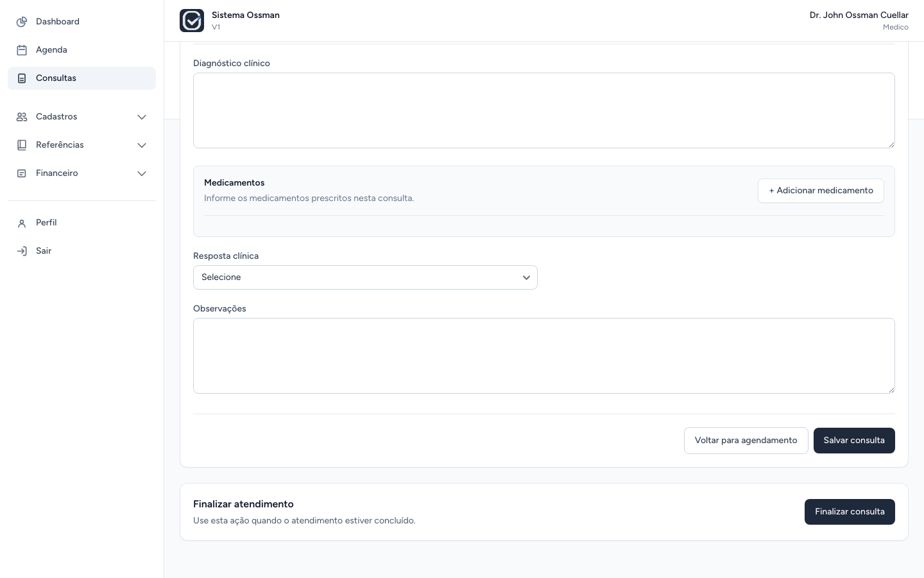Click the Agenda calendar icon
This screenshot has height=578, width=924.
(x=22, y=50)
